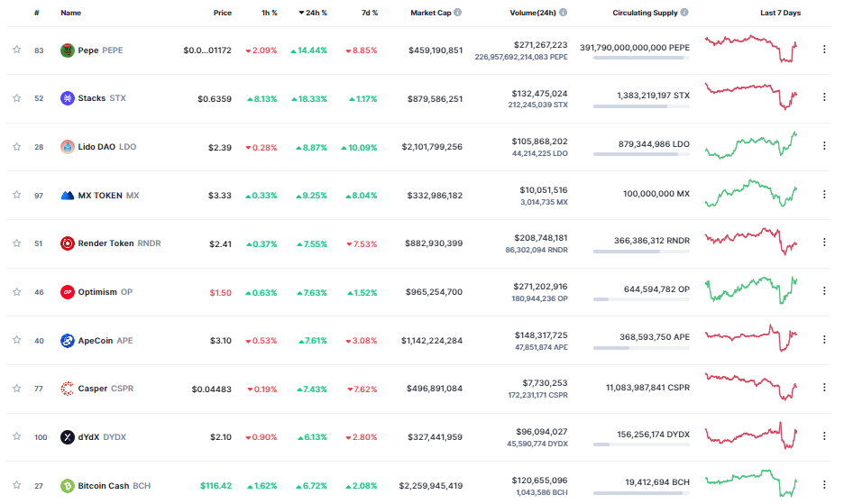Click Lido DAO market cap $2,101,799,256
Image resolution: width=844 pixels, height=504 pixels.
tap(432, 146)
